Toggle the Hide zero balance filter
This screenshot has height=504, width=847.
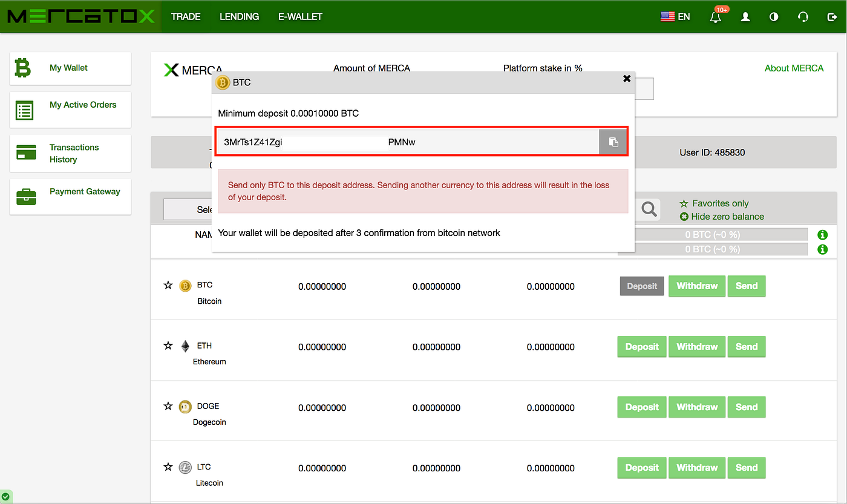click(722, 217)
